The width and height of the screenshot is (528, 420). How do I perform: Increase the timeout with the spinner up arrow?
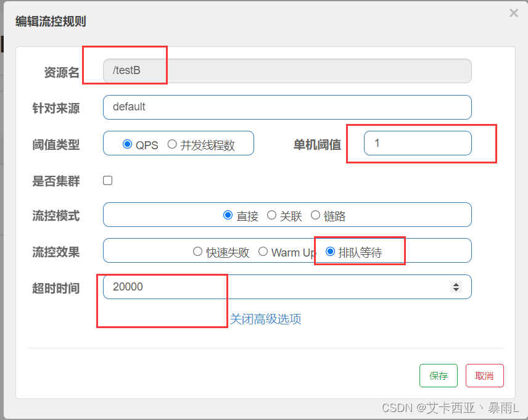[x=456, y=284]
